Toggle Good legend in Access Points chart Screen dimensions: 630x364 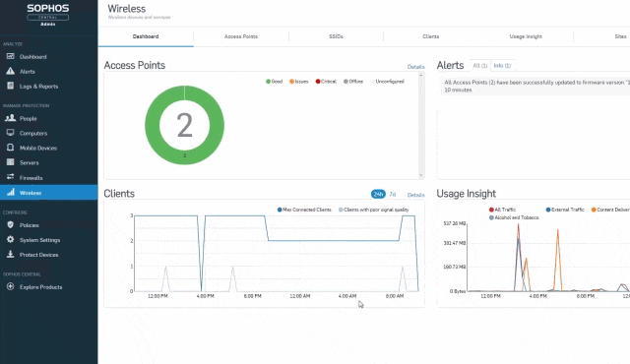274,82
